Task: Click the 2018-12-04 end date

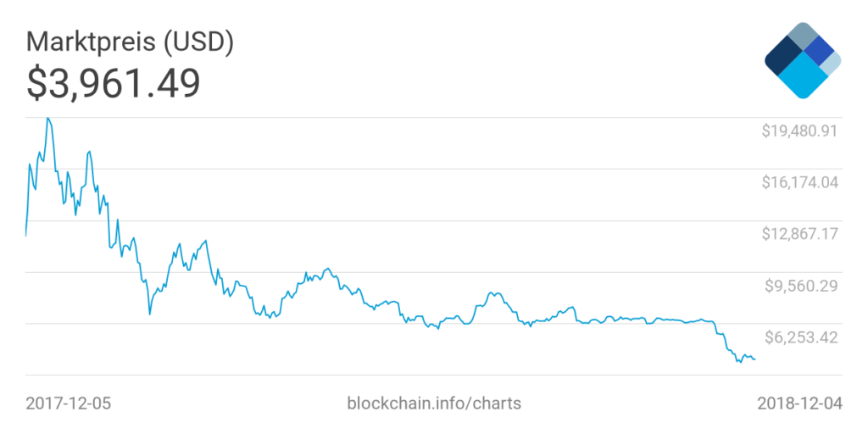Action: (799, 403)
